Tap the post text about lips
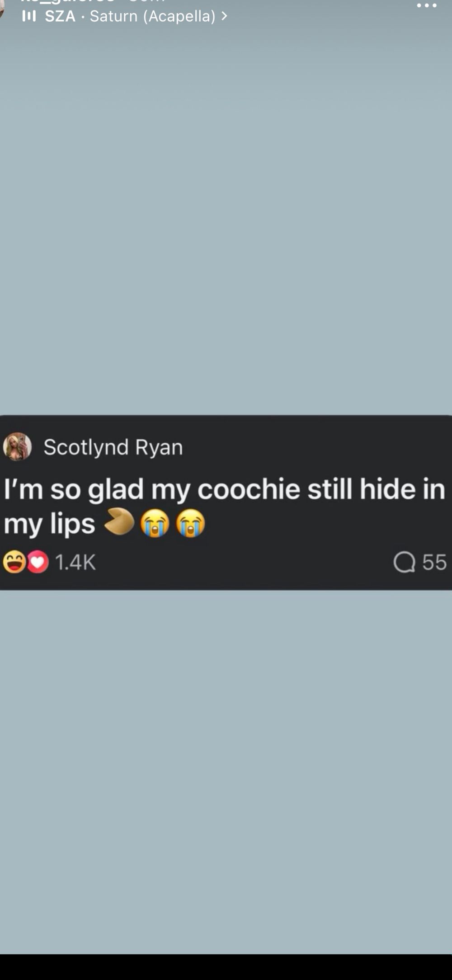 [x=225, y=506]
